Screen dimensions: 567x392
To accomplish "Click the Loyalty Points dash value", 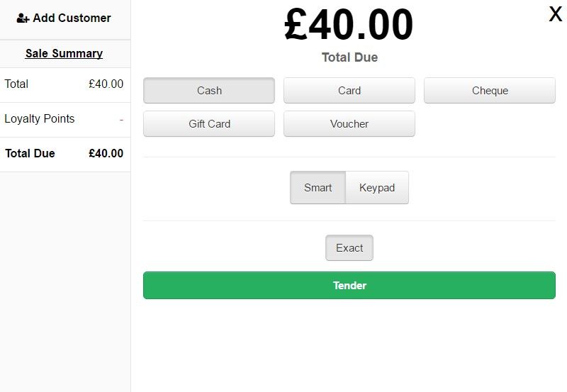I will tap(121, 119).
